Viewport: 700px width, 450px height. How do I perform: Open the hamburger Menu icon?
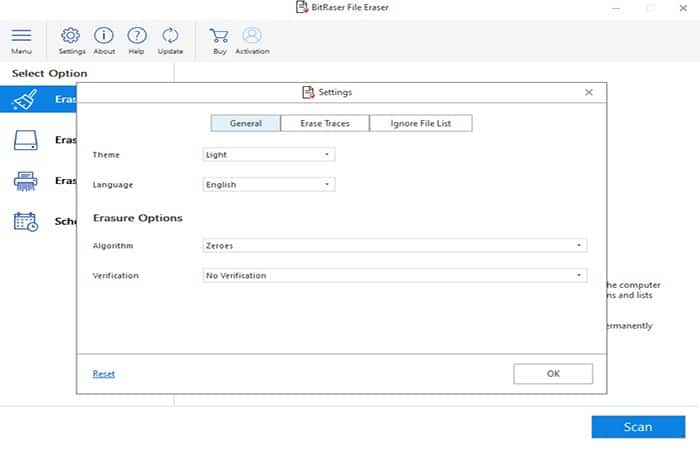[x=21, y=36]
